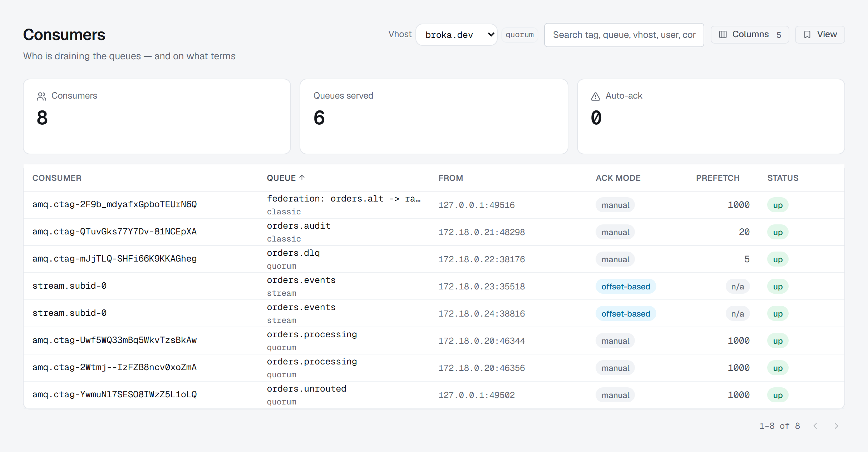The width and height of the screenshot is (868, 452).
Task: Click the Consumers people icon in stat card
Action: (x=41, y=96)
